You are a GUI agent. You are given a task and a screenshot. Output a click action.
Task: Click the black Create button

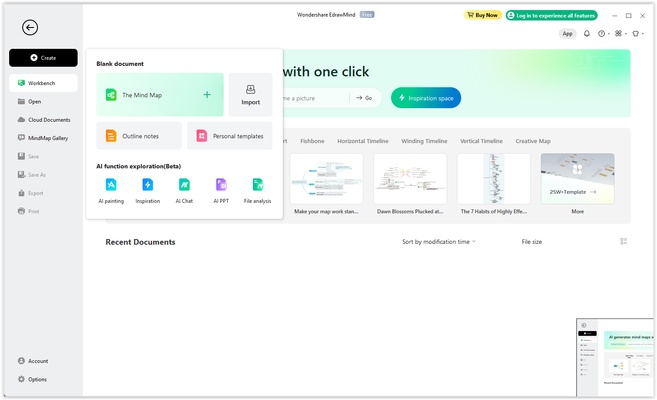[43, 58]
